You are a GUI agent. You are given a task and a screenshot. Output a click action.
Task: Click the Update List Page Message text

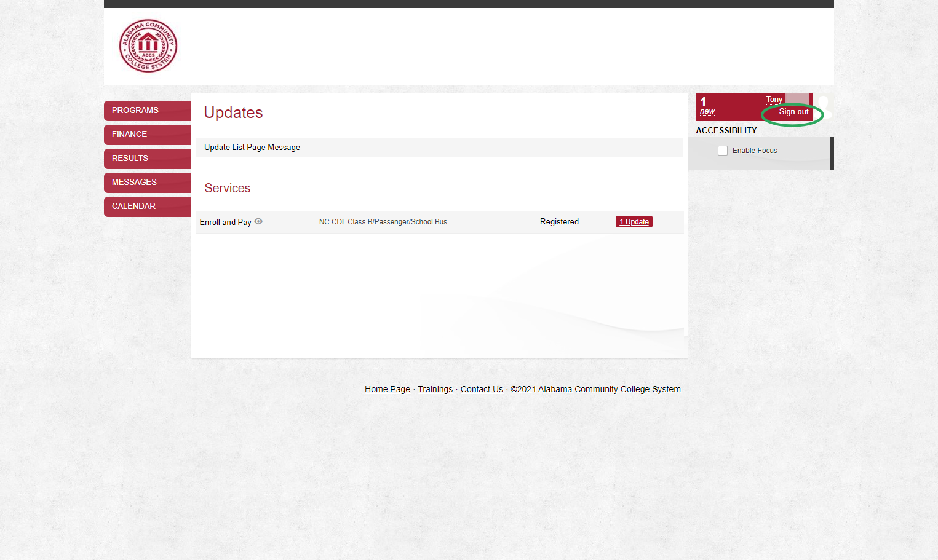click(252, 148)
